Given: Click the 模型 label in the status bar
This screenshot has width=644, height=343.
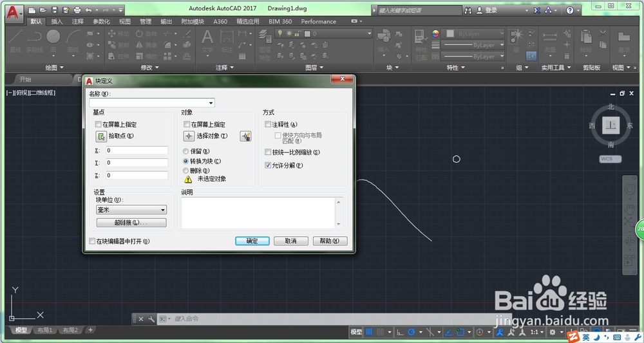Looking at the screenshot, I should click(x=356, y=332).
